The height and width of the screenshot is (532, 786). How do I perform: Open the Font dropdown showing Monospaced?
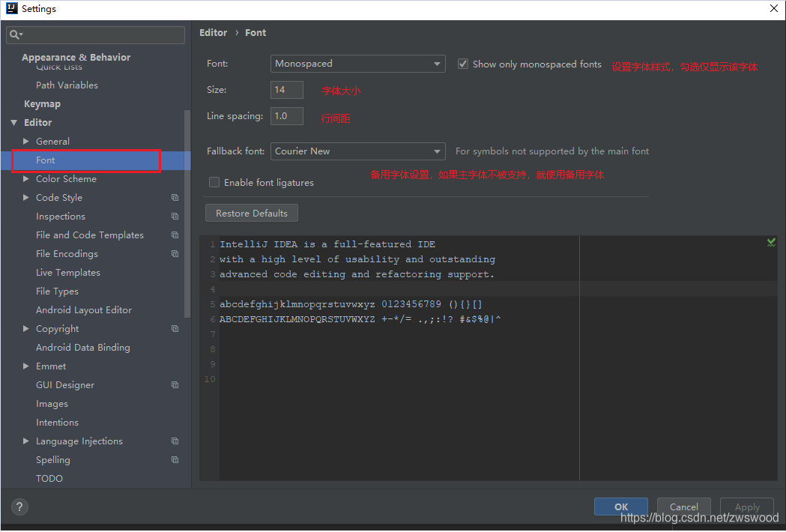click(358, 64)
